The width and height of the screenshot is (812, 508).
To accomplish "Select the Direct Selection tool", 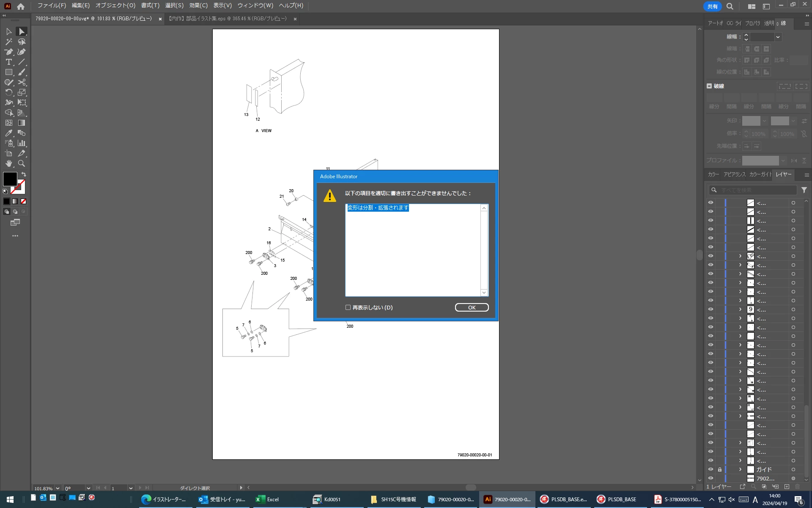I will 22,32.
